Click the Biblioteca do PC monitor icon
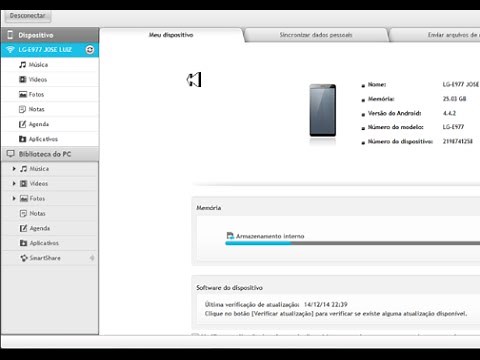The height and width of the screenshot is (360, 480). coord(11,154)
